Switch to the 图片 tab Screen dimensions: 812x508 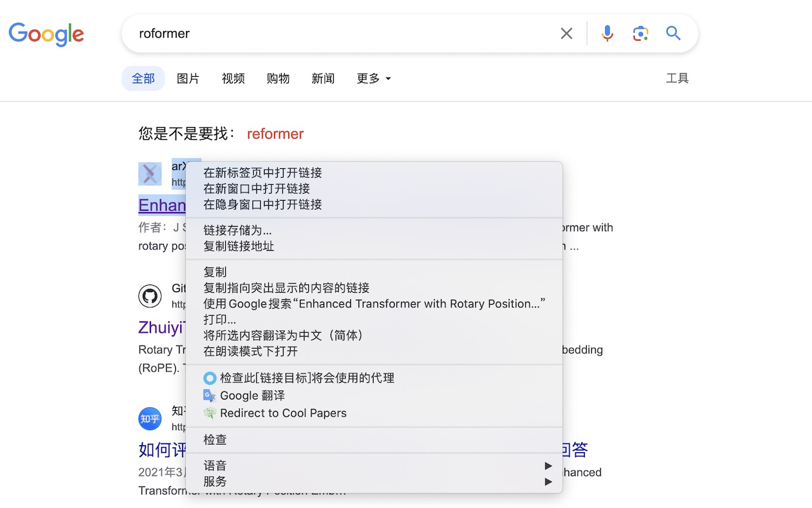[188, 79]
